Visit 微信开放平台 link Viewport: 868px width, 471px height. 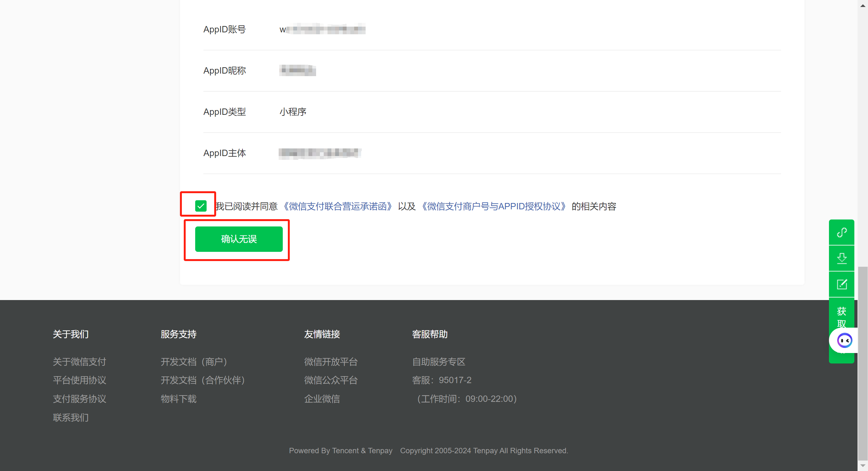click(331, 362)
